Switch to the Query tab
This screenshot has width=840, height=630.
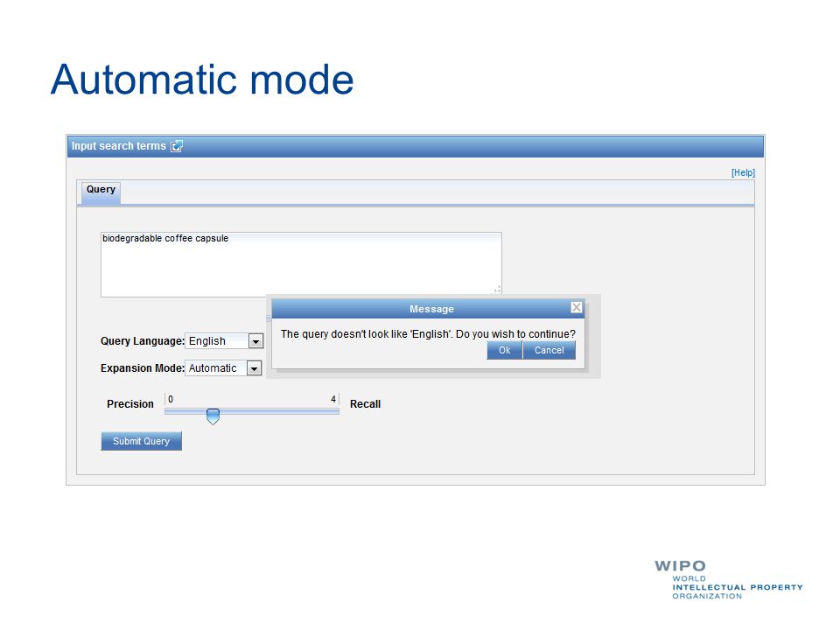[101, 192]
